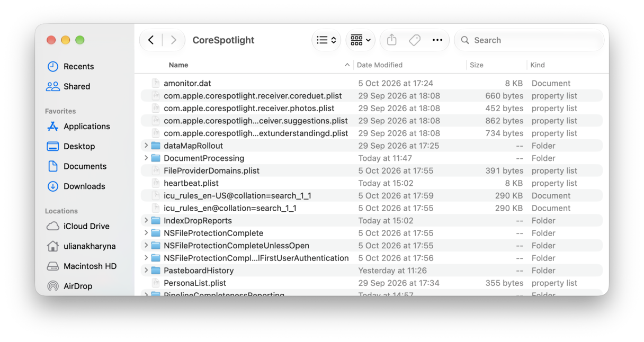
Task: Click the 660 bytes size value
Action: (504, 96)
